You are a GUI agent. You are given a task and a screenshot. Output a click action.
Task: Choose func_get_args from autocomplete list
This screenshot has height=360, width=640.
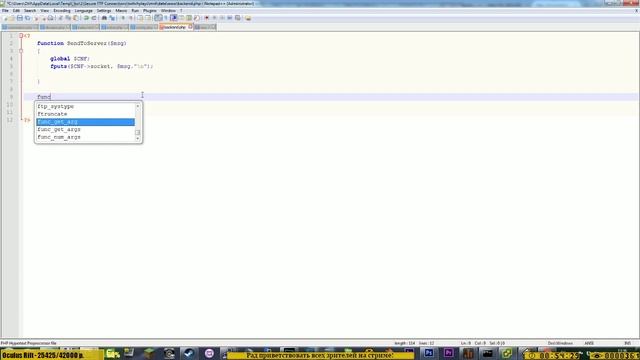coord(85,130)
